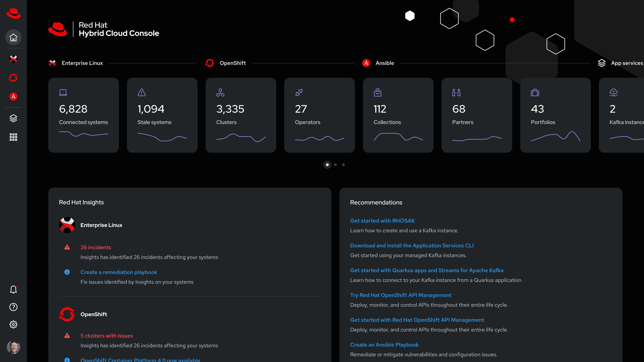This screenshot has height=362, width=644.
Task: Open the user profile avatar
Action: (13, 347)
